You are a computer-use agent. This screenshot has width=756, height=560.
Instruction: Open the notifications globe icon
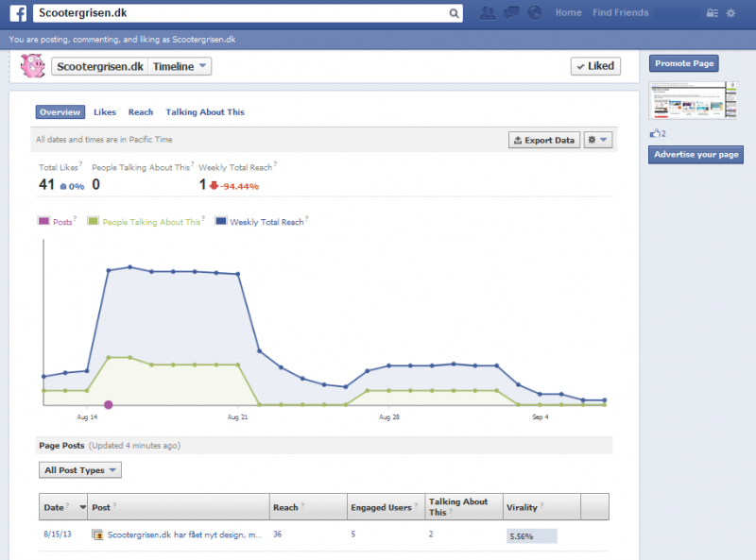(534, 13)
